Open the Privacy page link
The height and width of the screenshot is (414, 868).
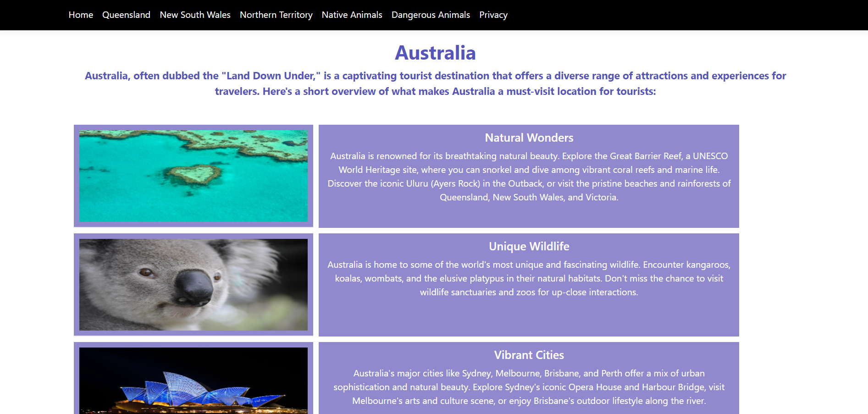493,15
